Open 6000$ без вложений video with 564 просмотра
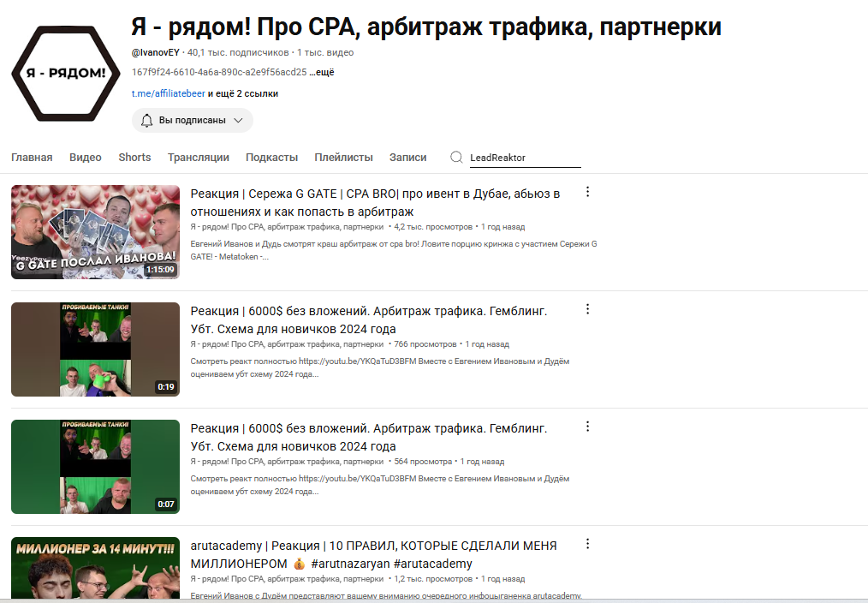Screen dimensions: 868x603 click(369, 438)
